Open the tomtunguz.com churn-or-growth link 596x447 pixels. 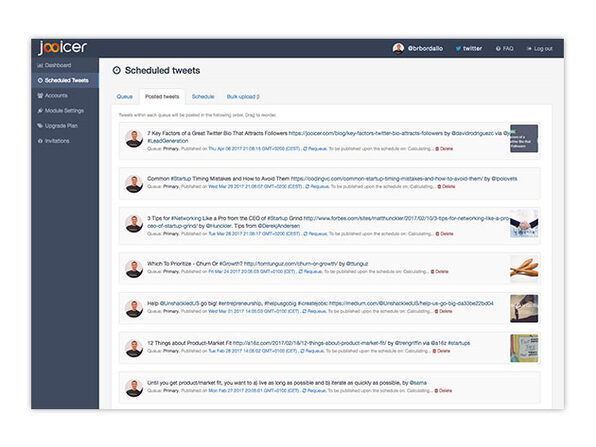pyautogui.click(x=290, y=264)
